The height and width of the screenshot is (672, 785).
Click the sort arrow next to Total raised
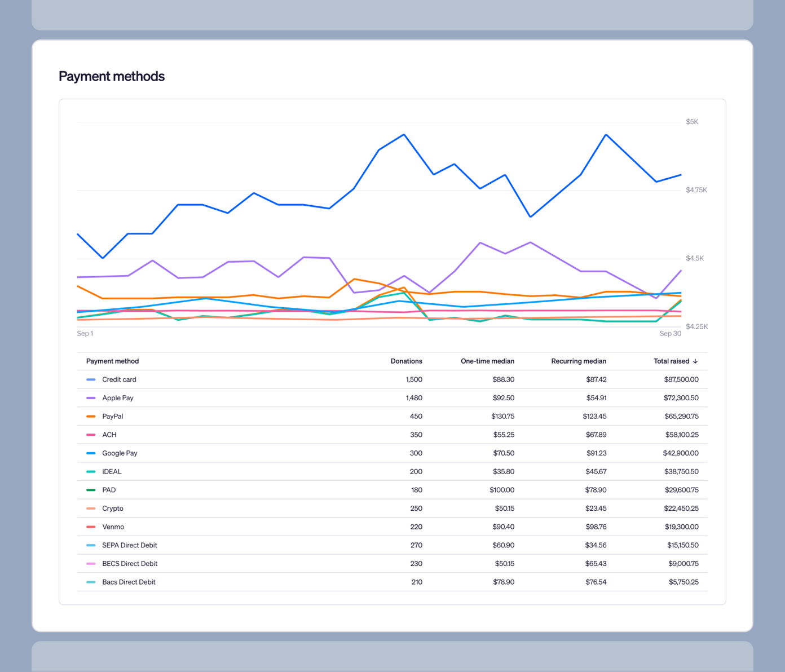[x=695, y=361]
